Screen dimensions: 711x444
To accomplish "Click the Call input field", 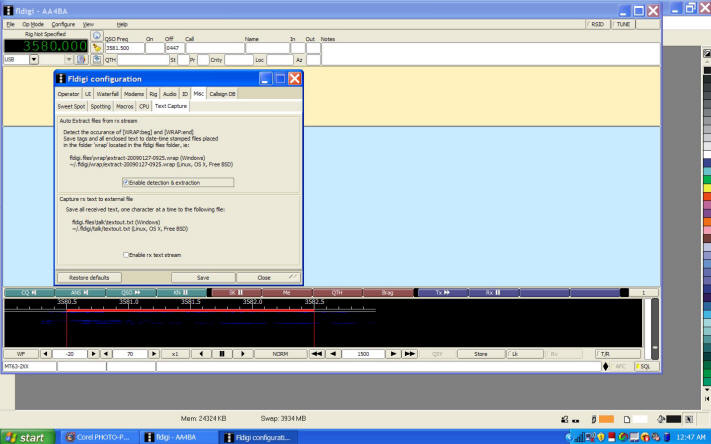I will tap(214, 48).
